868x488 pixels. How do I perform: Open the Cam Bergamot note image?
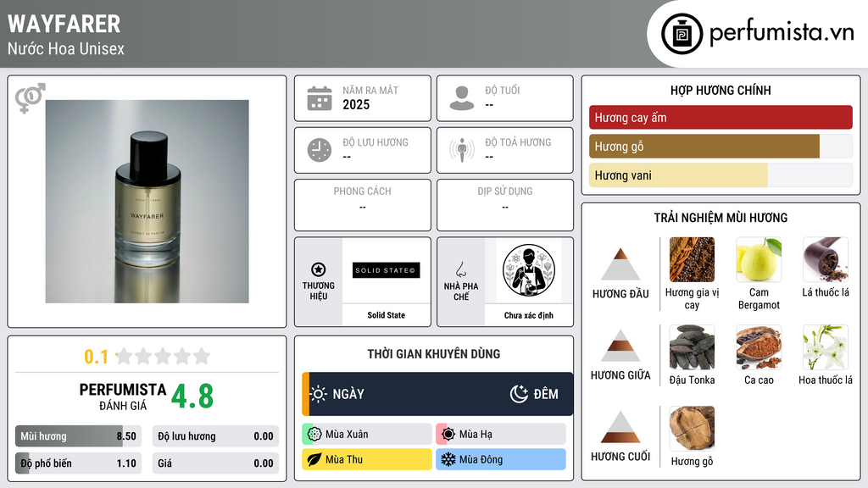tap(759, 259)
